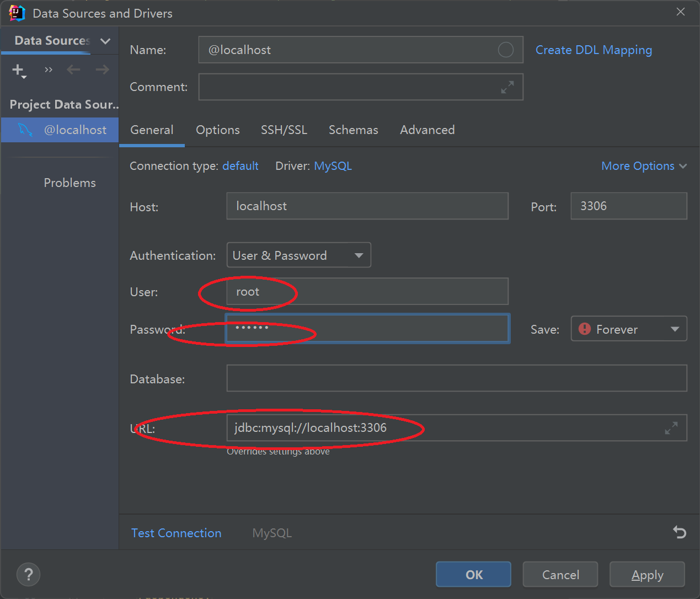Change the MySQL driver link
This screenshot has height=599, width=700.
pyautogui.click(x=333, y=166)
